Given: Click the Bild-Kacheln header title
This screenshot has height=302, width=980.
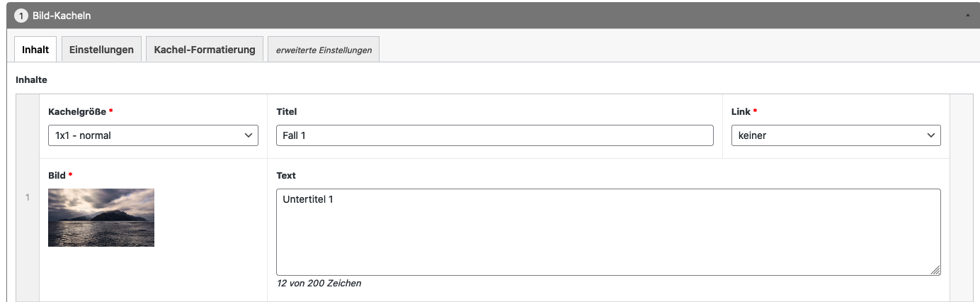Looking at the screenshot, I should 62,15.
